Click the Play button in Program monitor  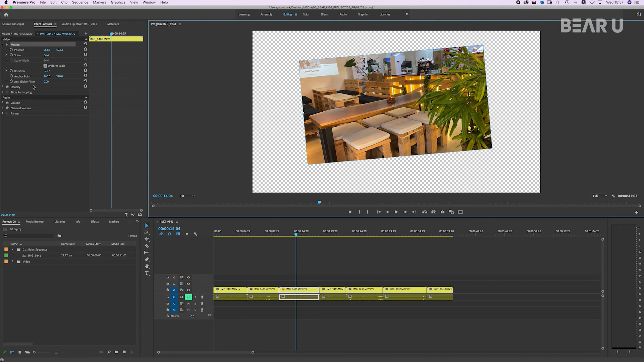(396, 212)
